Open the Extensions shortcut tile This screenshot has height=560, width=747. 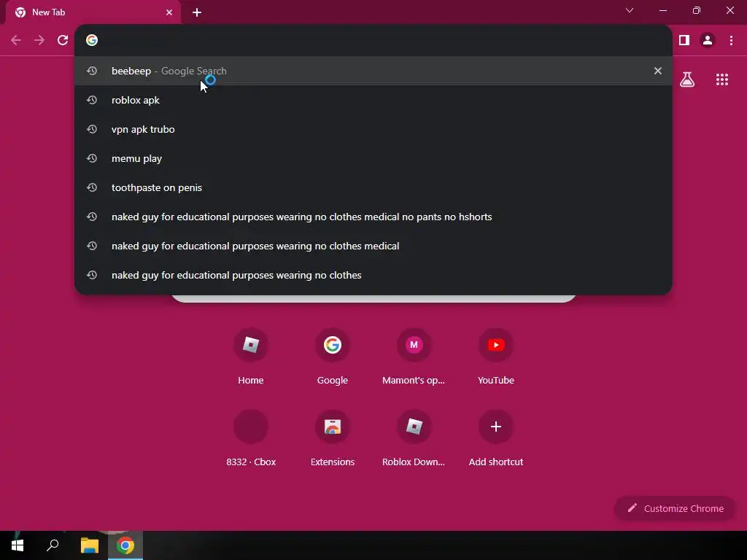coord(333,438)
